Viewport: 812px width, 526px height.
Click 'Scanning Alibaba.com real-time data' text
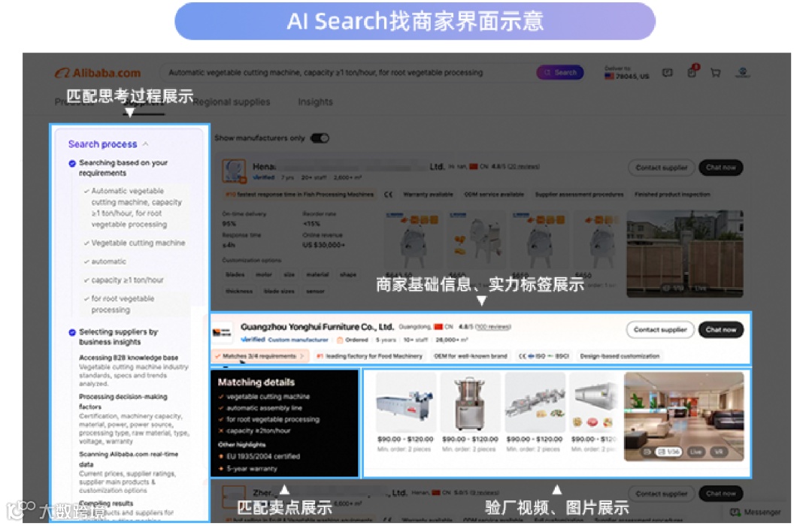pyautogui.click(x=129, y=459)
